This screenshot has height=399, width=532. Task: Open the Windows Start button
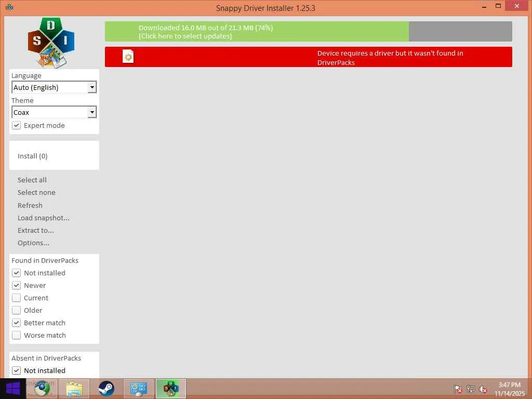point(13,389)
